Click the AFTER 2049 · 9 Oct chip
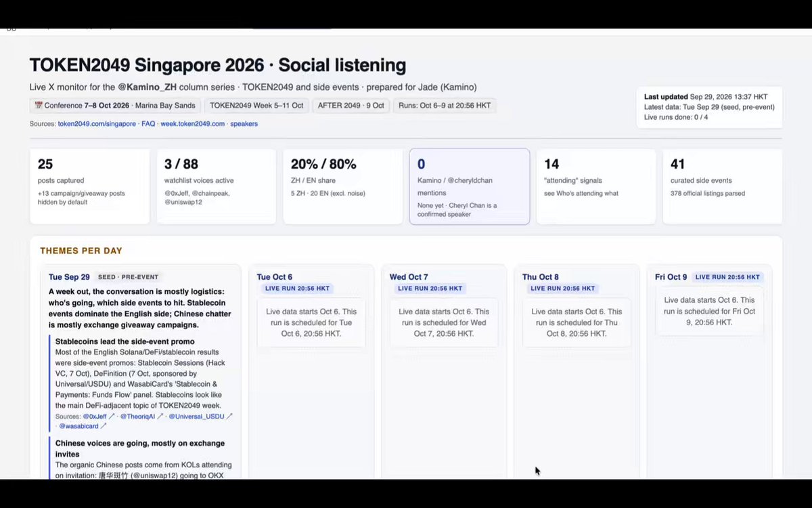 (x=351, y=106)
